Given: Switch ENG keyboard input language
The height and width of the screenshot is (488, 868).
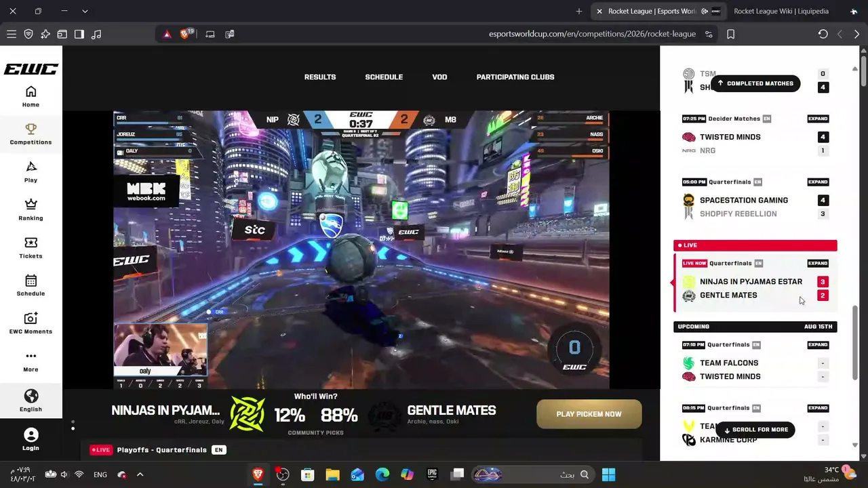Looking at the screenshot, I should point(100,474).
